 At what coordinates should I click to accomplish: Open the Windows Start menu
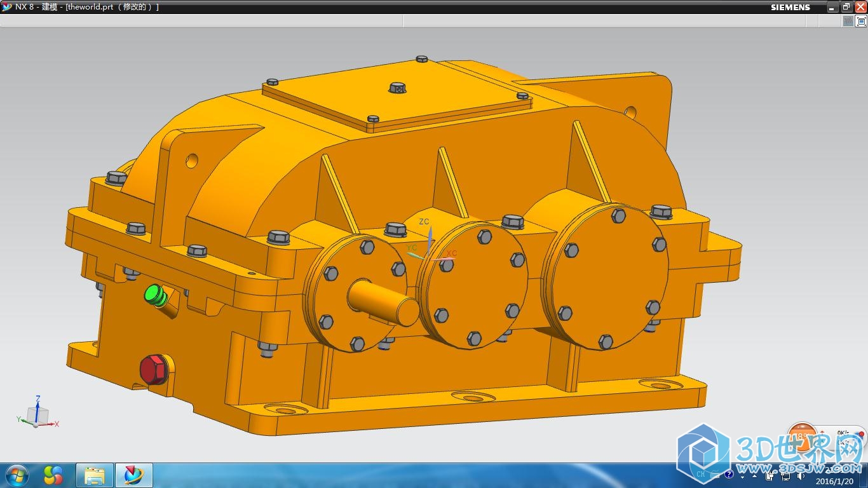(16, 475)
